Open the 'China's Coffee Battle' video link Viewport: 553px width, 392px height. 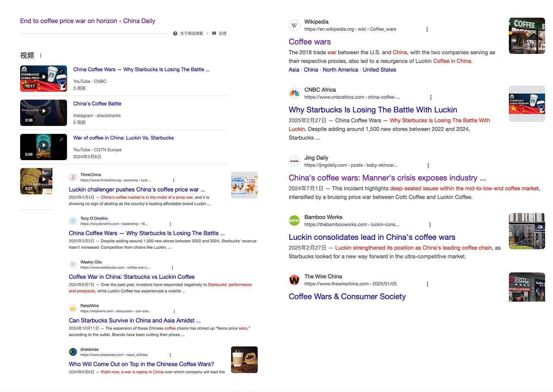97,104
